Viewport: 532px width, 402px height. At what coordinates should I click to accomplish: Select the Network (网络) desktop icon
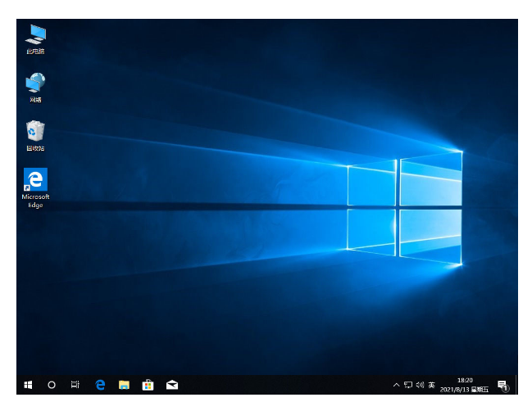point(35,83)
